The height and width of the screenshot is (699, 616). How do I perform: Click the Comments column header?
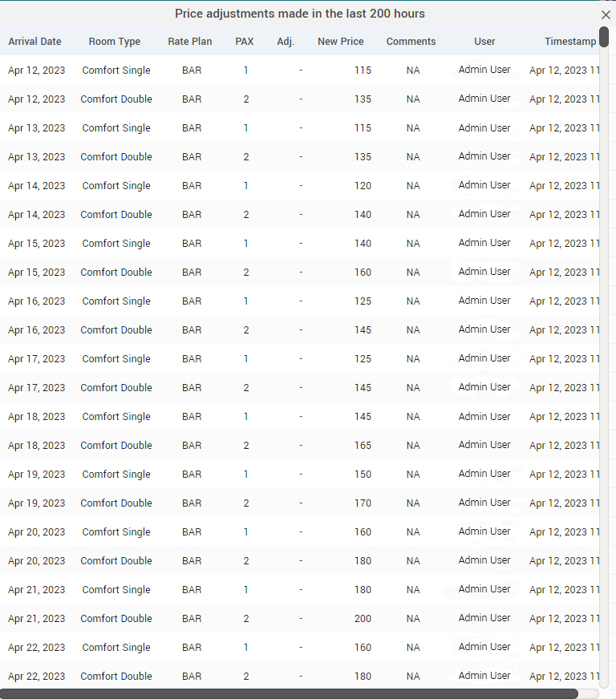point(411,42)
